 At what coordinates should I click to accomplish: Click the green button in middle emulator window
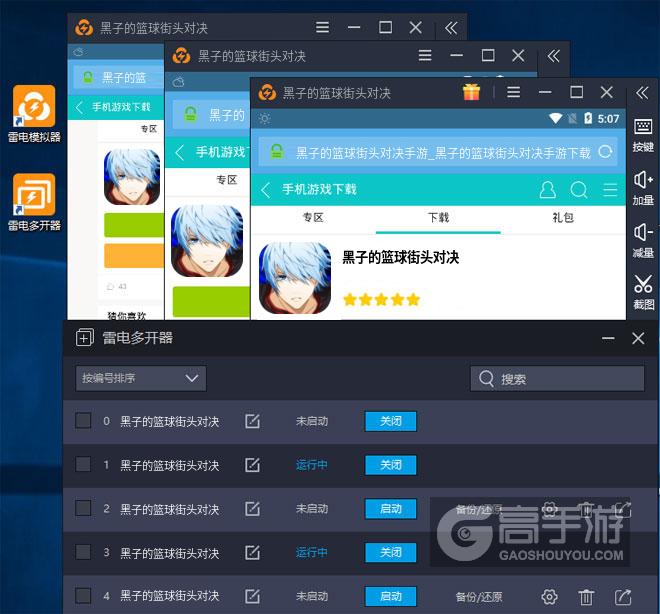tap(211, 301)
